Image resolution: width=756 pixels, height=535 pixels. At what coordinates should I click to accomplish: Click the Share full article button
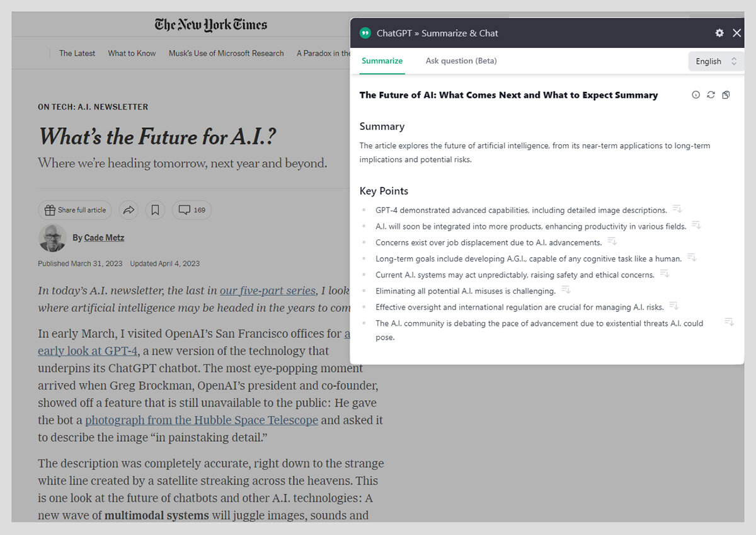coord(75,210)
